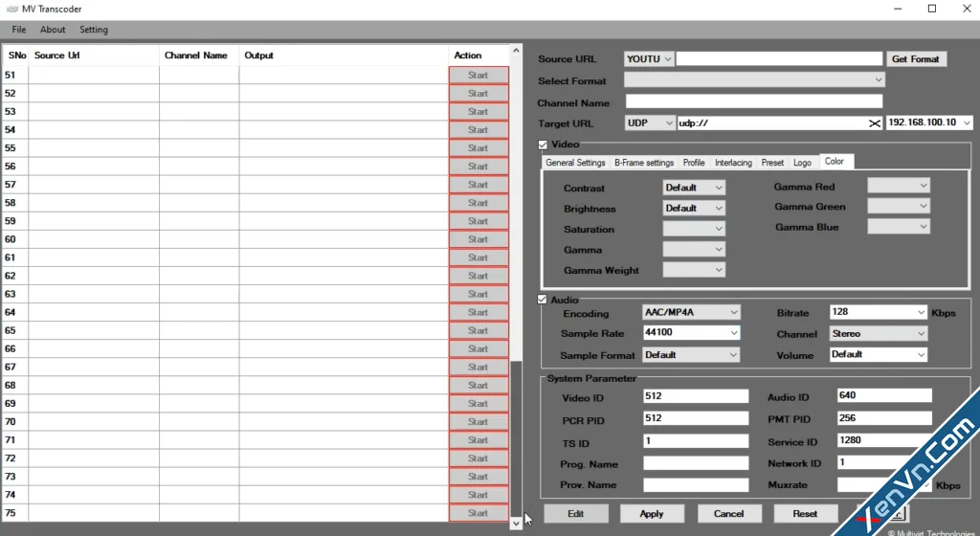Click the Channel Name input field
980x536 pixels.
click(754, 101)
